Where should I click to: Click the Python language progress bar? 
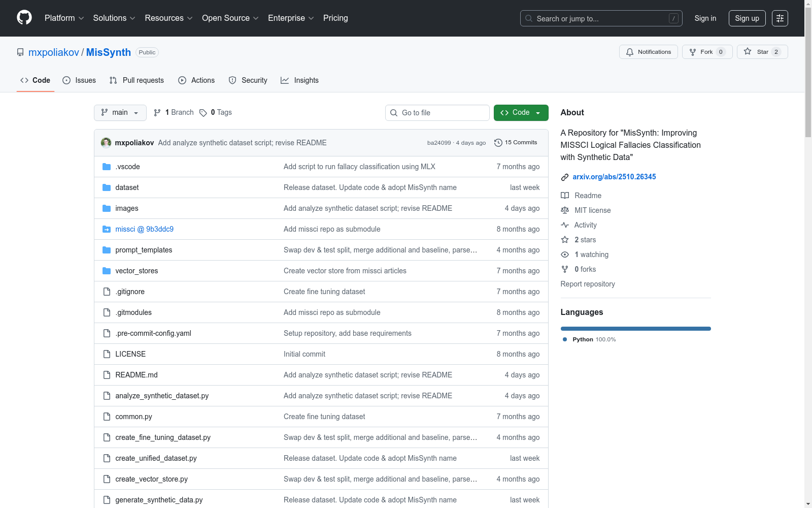tap(636, 329)
